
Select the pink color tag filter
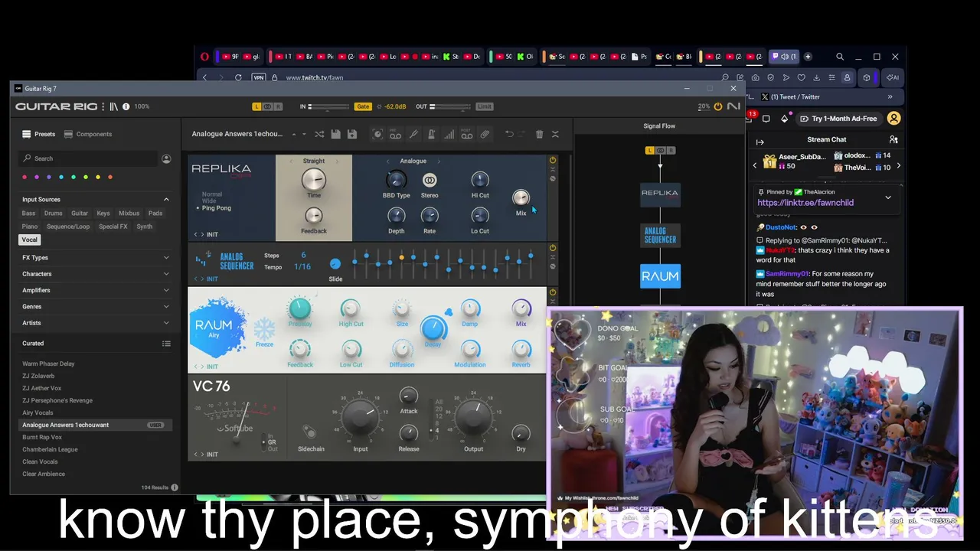pos(24,178)
